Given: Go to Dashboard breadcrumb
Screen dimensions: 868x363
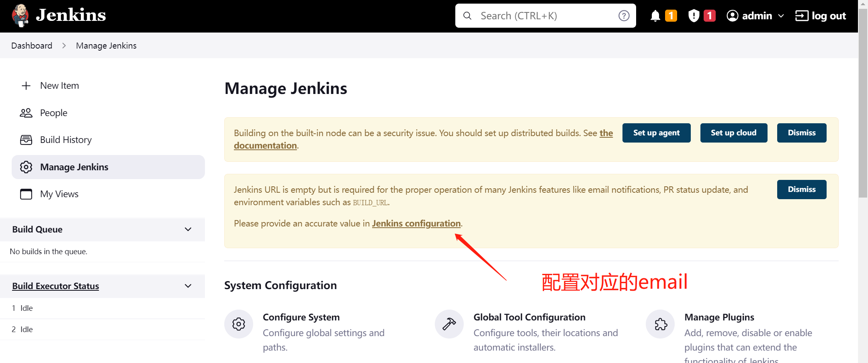Looking at the screenshot, I should click(32, 45).
